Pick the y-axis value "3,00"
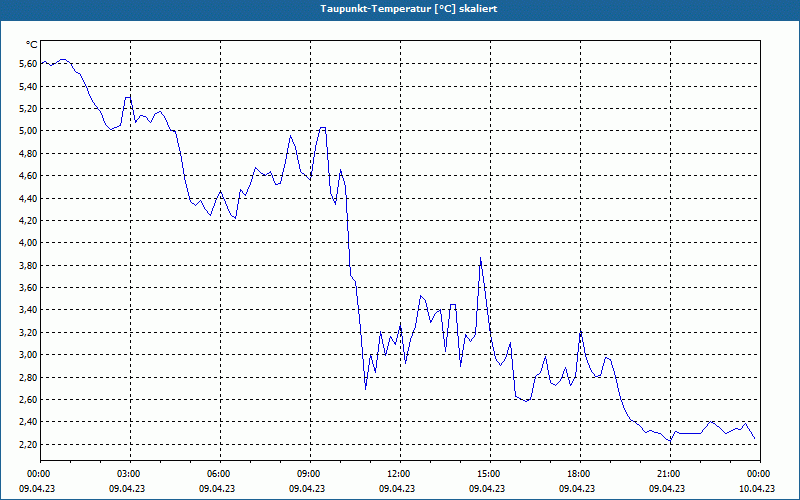Viewport: 800px width, 500px height. tap(29, 355)
